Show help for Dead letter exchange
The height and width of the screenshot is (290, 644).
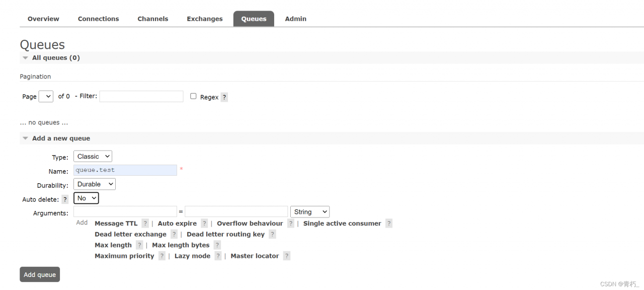pos(174,234)
